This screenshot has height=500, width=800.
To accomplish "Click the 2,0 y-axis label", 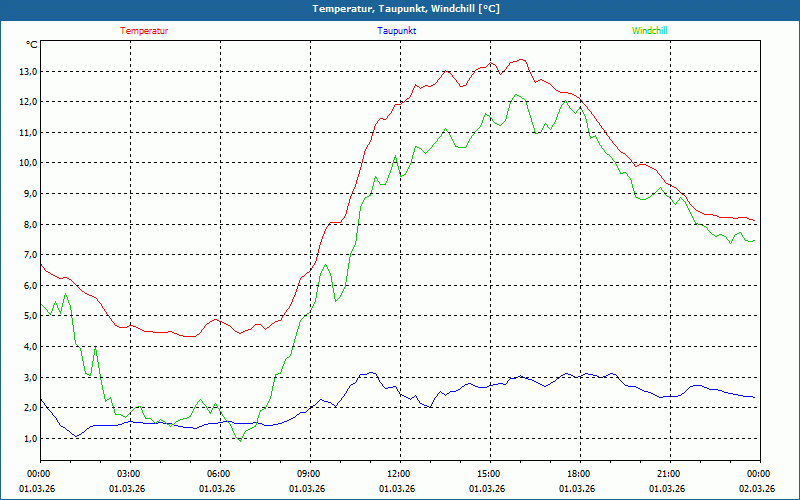I will [x=31, y=408].
